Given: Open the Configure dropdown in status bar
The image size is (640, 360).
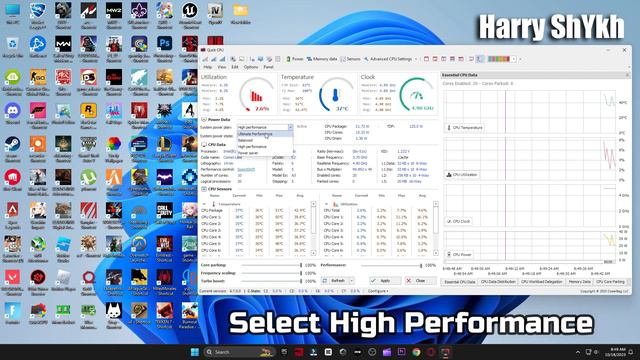Looking at the screenshot, I should coord(378,291).
